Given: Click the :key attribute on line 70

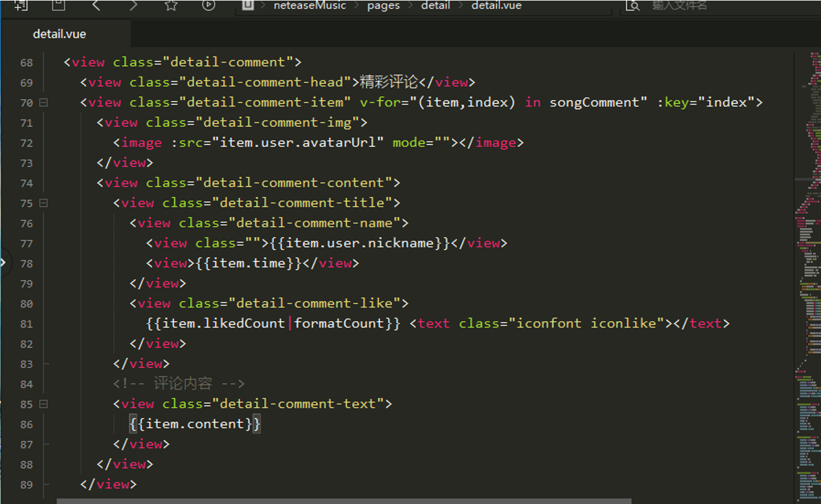Looking at the screenshot, I should (x=676, y=102).
